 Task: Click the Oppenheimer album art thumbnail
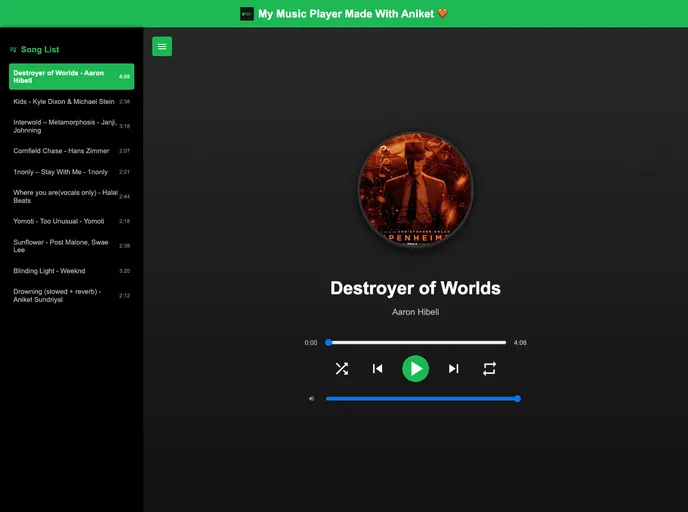click(x=416, y=190)
